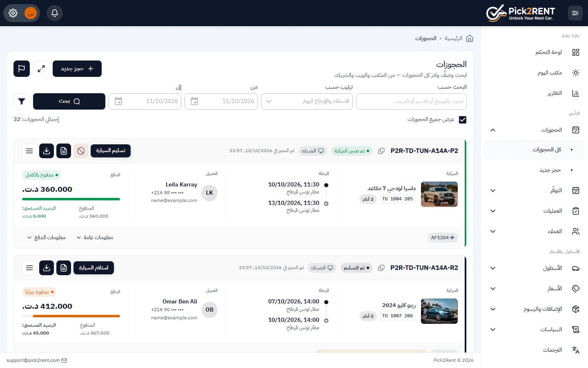The height and width of the screenshot is (368, 588).
Task: Expand معلومات عامة section for Leila Karray
Action: [95, 238]
